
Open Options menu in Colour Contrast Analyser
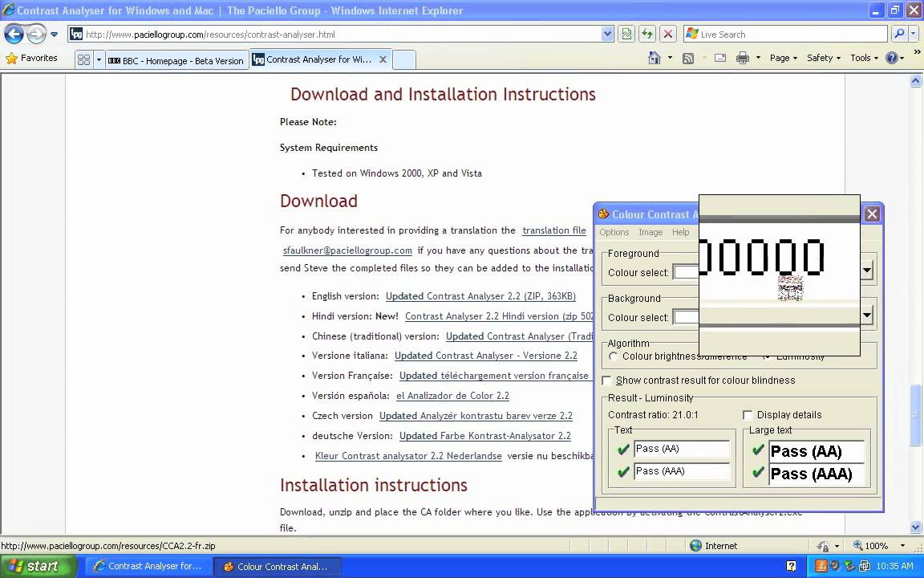coord(614,232)
